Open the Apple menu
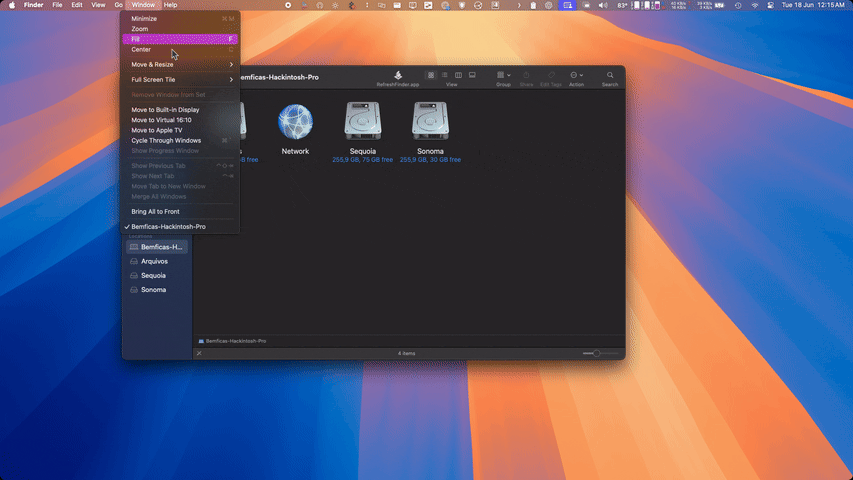 tap(12, 5)
